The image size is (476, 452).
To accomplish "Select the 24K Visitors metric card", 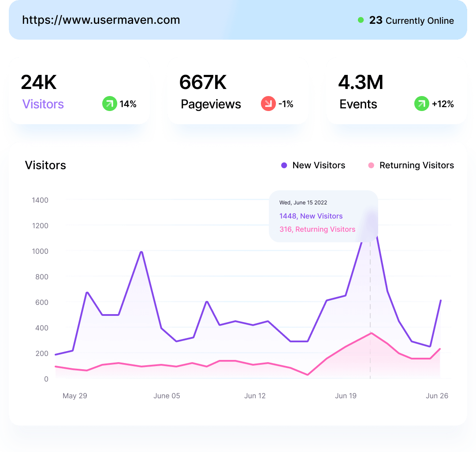I will click(x=79, y=91).
